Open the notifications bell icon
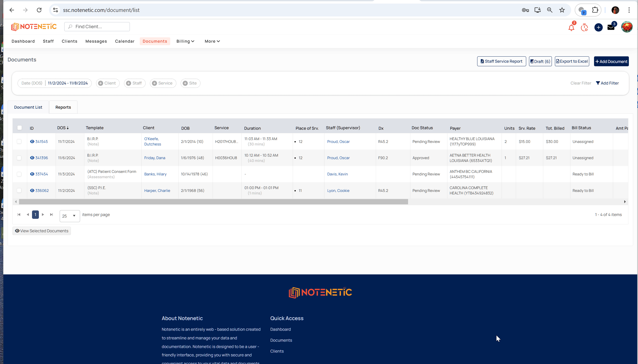 (571, 27)
